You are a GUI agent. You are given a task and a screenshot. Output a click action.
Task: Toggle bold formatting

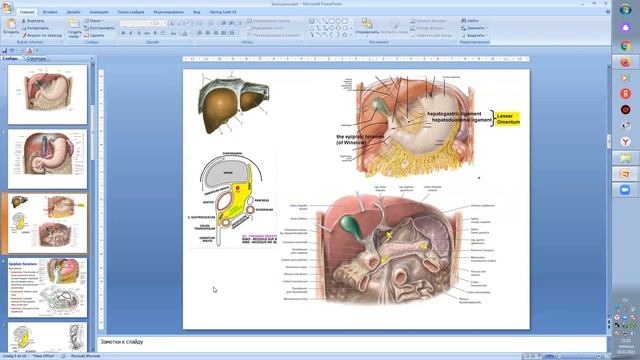point(123,33)
